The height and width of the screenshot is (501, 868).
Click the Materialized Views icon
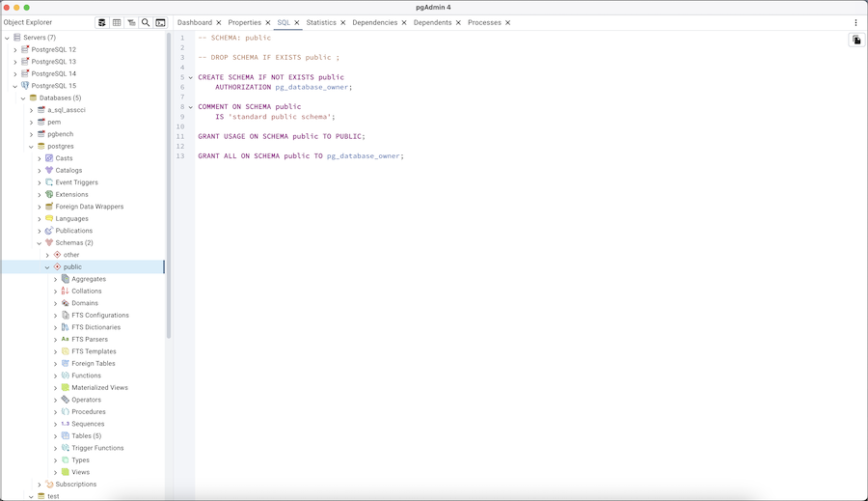(66, 387)
